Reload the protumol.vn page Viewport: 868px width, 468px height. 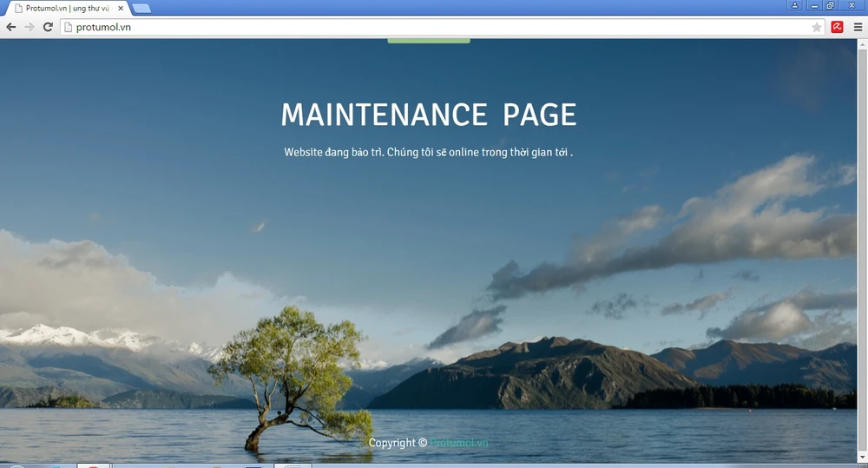pos(48,27)
